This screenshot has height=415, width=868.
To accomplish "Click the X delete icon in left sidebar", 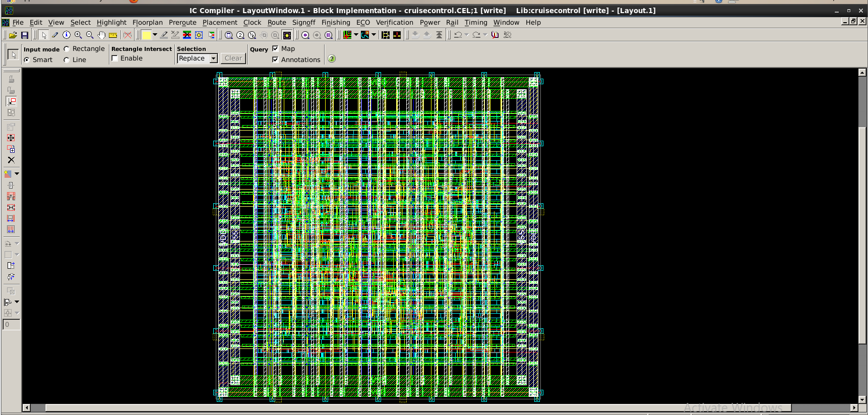I will [11, 160].
